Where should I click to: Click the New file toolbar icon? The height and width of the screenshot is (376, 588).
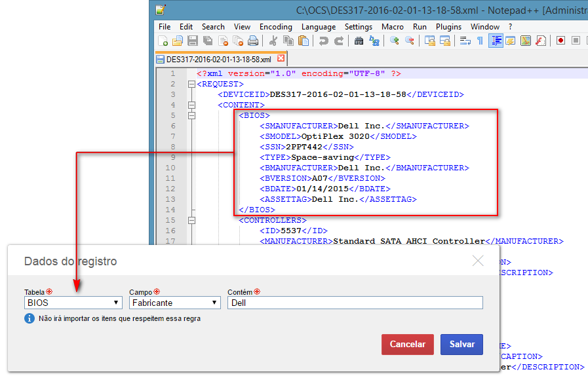click(163, 41)
